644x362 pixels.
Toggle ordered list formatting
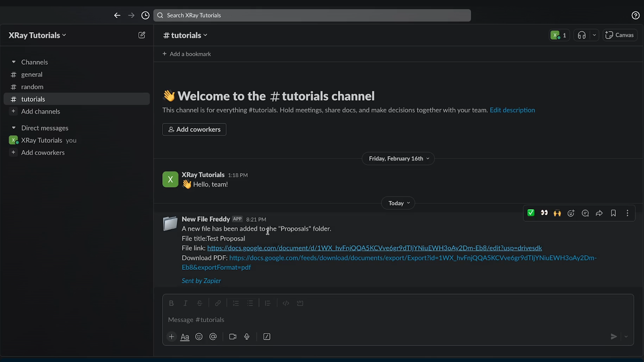[x=236, y=303]
